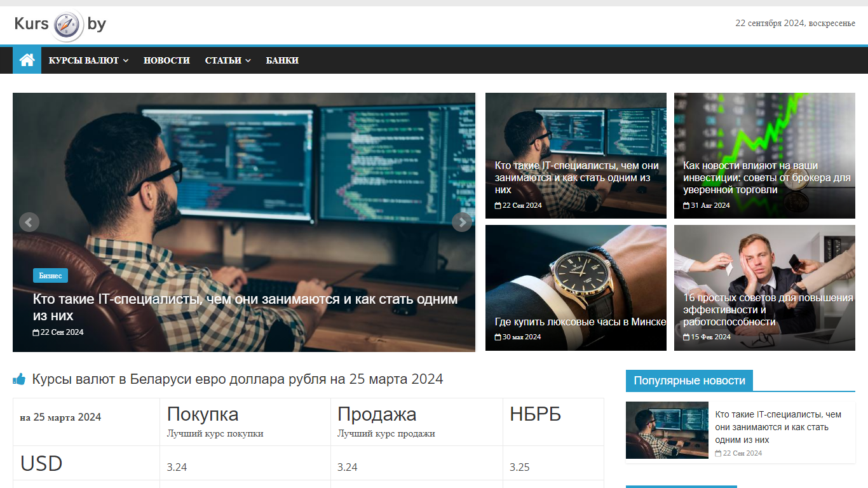Screen dimensions: 868x488
Task: Open article Где купить люксовые часы в Минске
Action: click(x=580, y=322)
